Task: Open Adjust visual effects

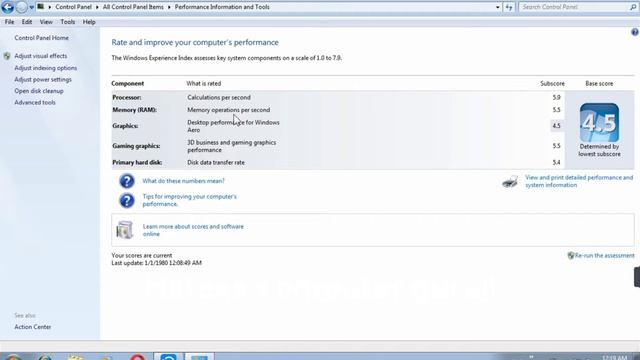Action: 41,56
